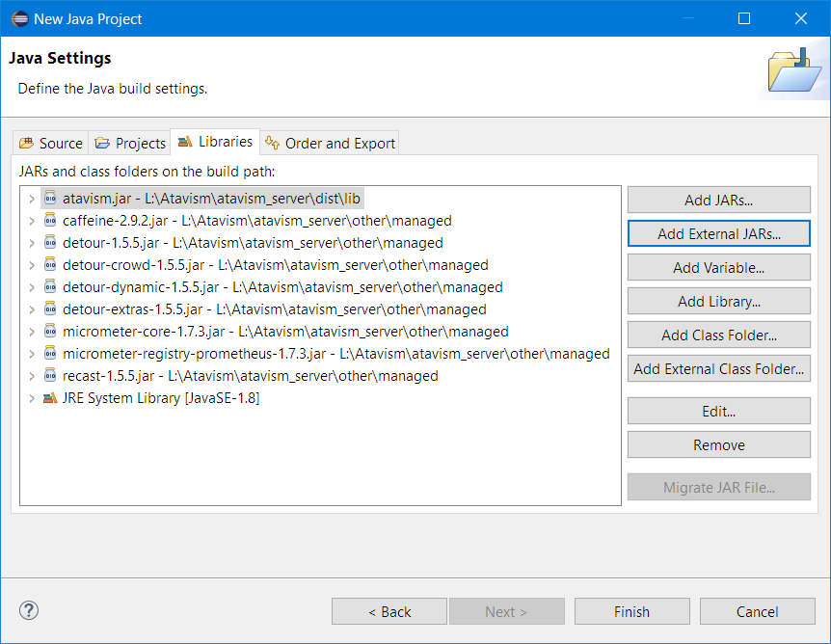Click Finish to create the project
The width and height of the screenshot is (831, 644).
coord(631,611)
